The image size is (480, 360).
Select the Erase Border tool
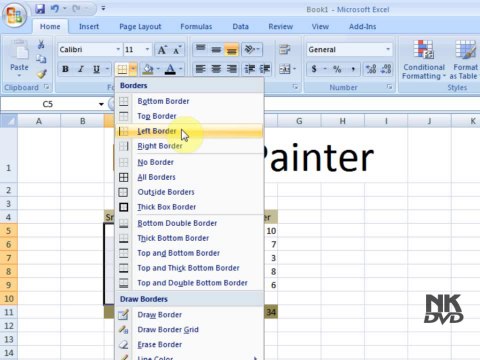tap(189, 345)
